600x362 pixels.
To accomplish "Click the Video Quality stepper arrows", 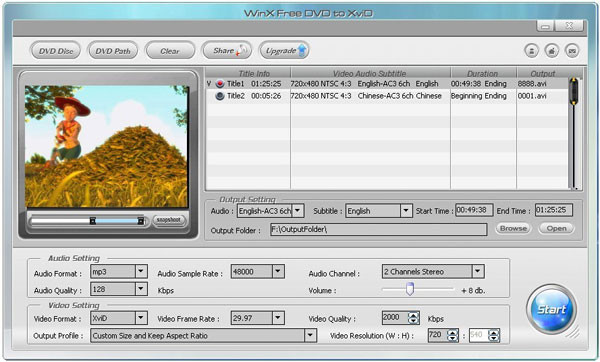I will click(x=413, y=318).
